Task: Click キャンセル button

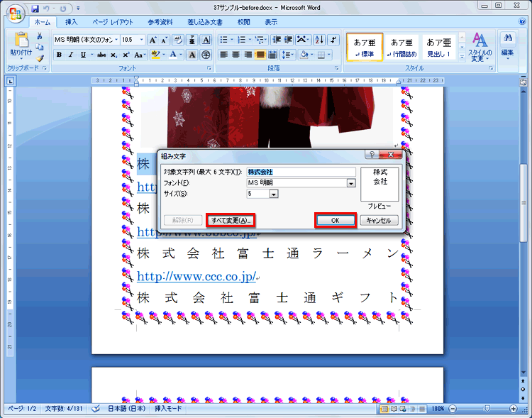Action: coord(379,221)
